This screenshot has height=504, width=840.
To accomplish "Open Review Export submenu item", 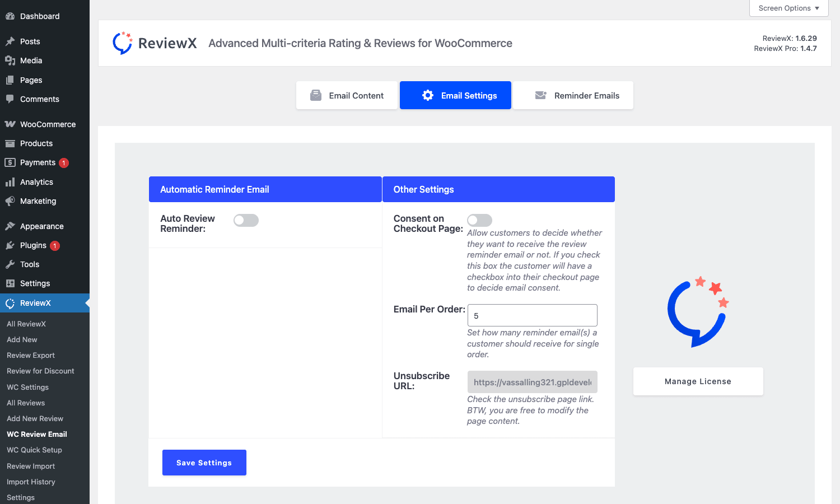I will pyautogui.click(x=31, y=355).
